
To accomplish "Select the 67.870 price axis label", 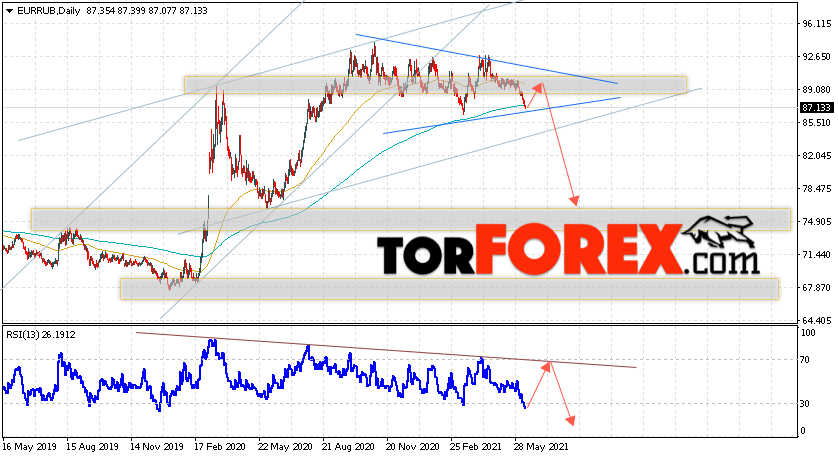I will [x=816, y=288].
